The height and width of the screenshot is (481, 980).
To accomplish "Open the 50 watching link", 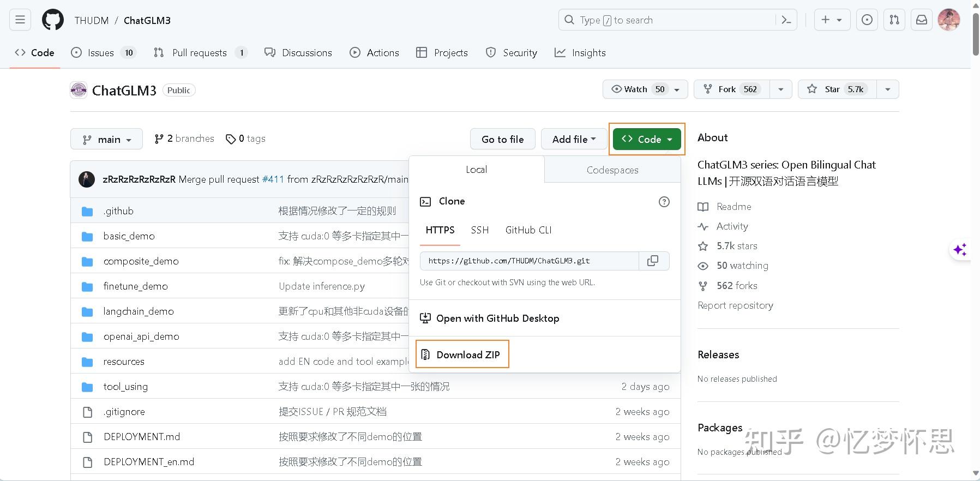I will tap(733, 266).
